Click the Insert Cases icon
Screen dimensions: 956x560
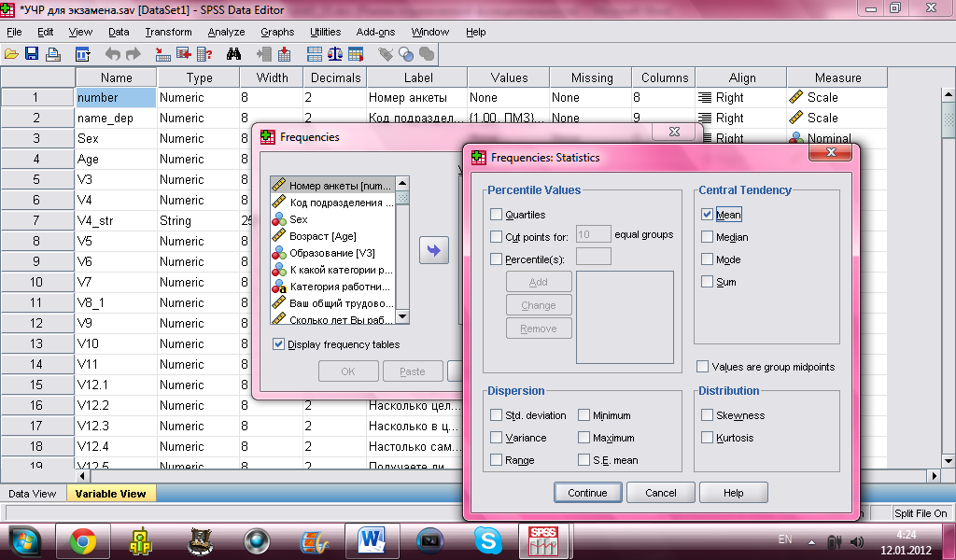click(x=263, y=54)
